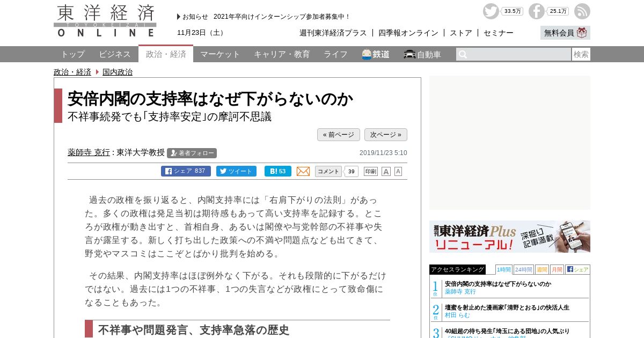The width and height of the screenshot is (644, 338).
Task: Open the ライフ navigation tab
Action: pyautogui.click(x=335, y=54)
